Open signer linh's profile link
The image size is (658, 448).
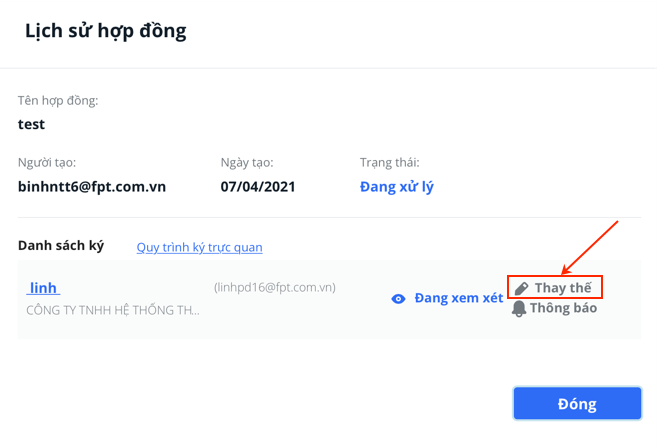43,288
